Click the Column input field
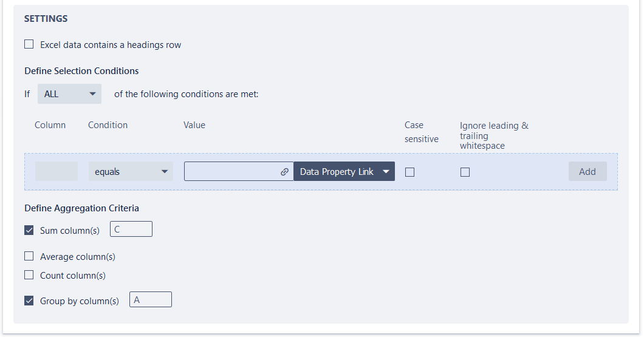 (57, 172)
